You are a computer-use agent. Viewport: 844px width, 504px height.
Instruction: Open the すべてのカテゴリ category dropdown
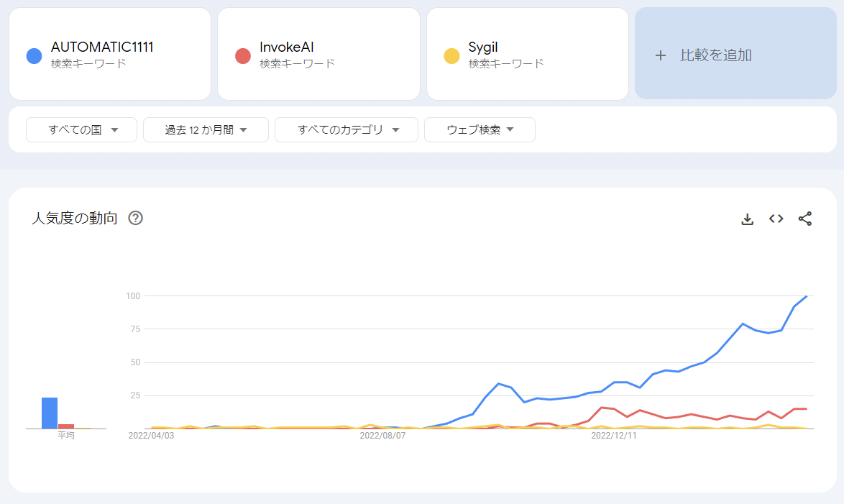click(346, 130)
